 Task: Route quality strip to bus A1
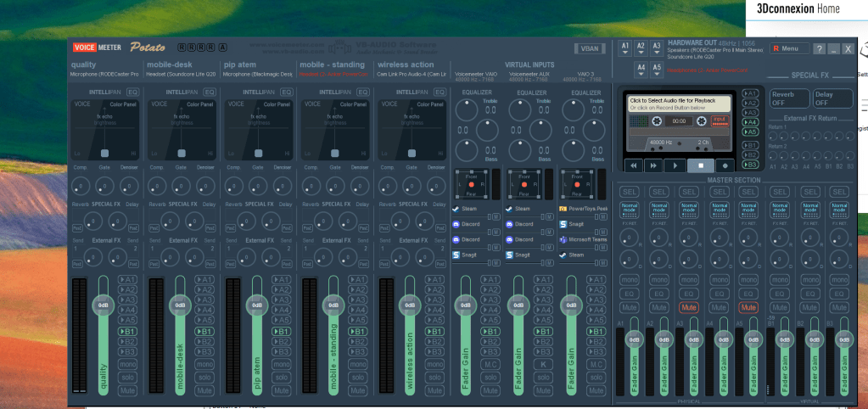click(x=127, y=279)
